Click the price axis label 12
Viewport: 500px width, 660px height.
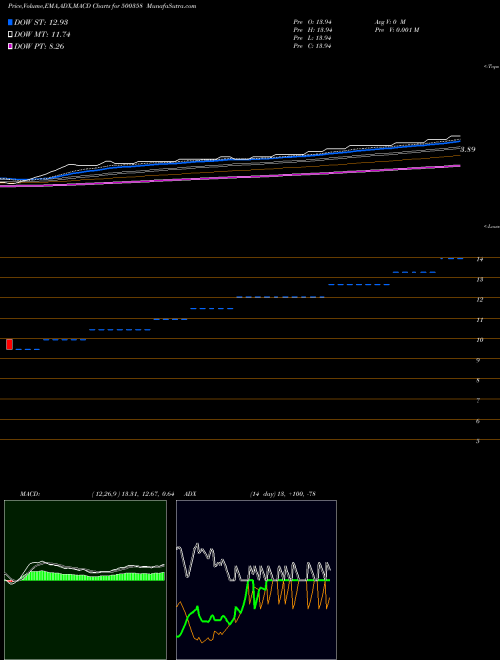tap(479, 300)
